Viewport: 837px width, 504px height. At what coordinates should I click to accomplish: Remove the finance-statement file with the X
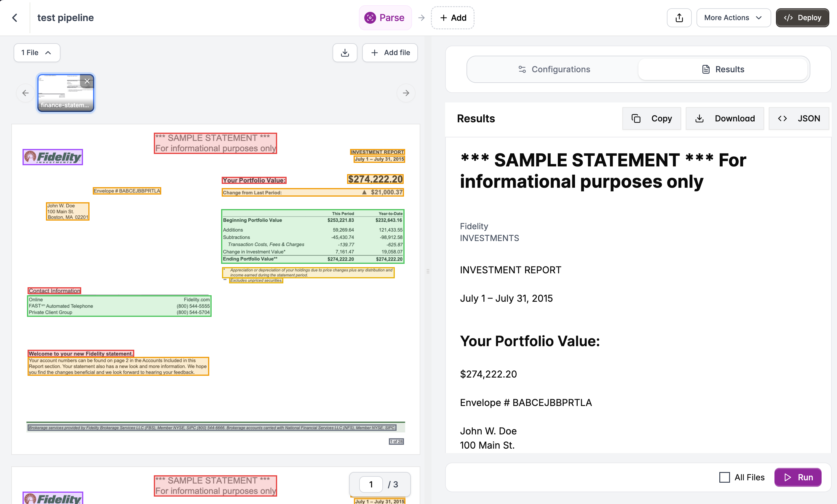(87, 81)
